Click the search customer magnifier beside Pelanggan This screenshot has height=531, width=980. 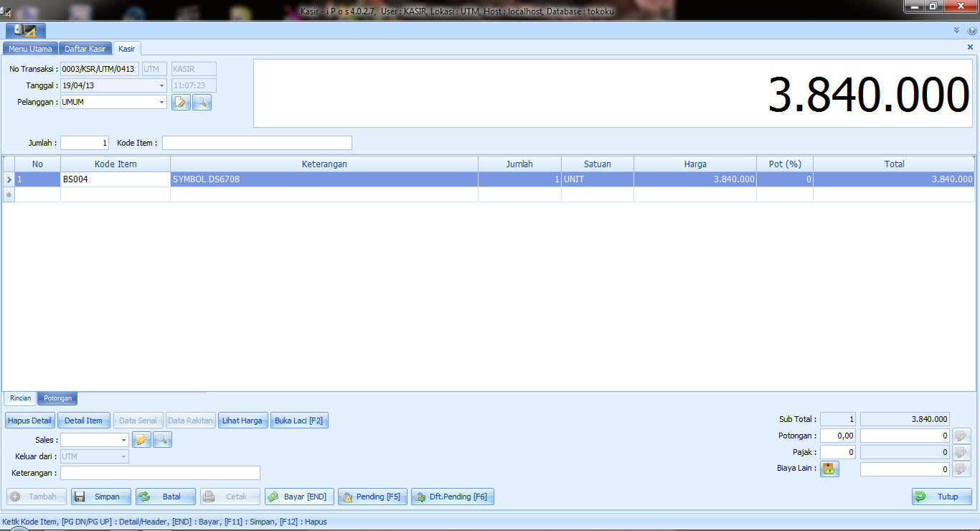(202, 102)
